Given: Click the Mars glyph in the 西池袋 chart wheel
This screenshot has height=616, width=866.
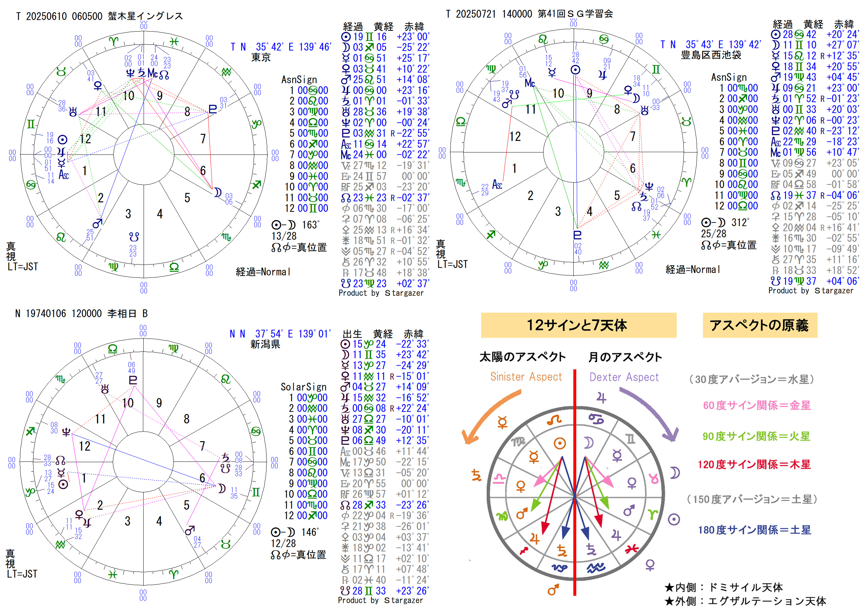Looking at the screenshot, I should point(506,103).
